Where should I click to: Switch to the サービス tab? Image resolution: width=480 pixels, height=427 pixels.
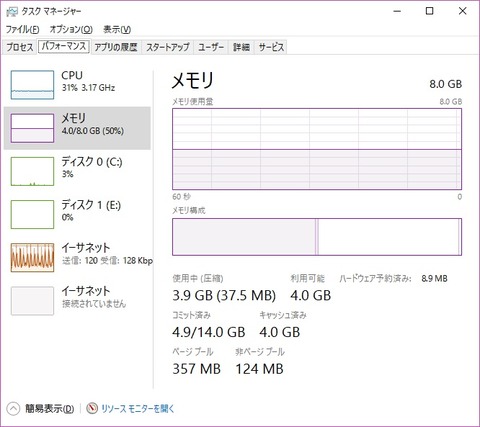(x=271, y=47)
